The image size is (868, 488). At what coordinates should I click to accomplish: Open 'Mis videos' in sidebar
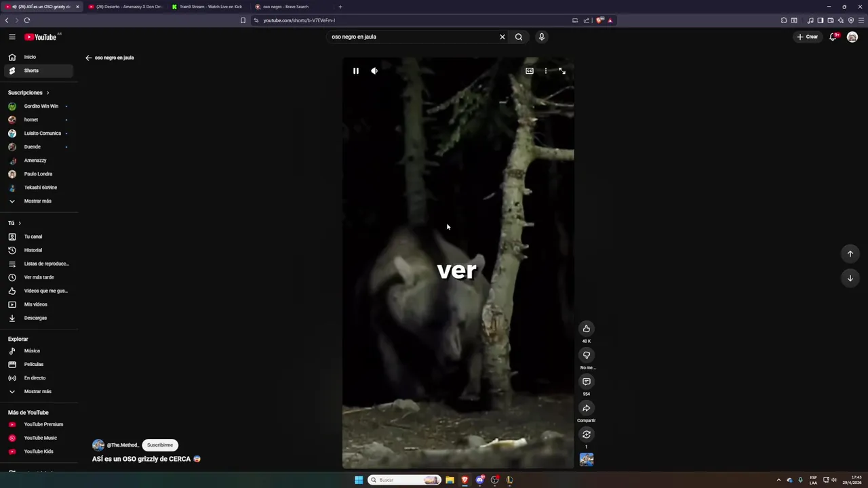pyautogui.click(x=38, y=304)
